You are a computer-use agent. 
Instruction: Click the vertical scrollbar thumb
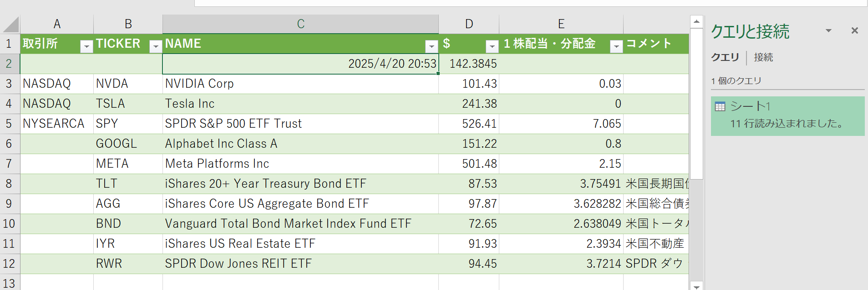coord(696,104)
